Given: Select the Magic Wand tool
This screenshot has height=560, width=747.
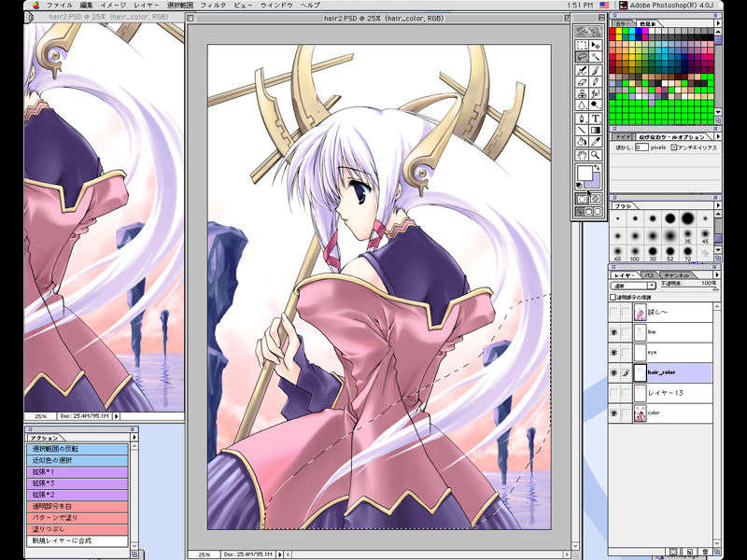Looking at the screenshot, I should tap(596, 57).
